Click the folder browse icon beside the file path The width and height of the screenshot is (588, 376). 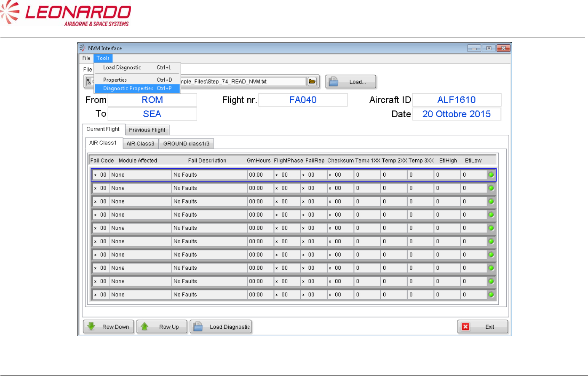[312, 82]
